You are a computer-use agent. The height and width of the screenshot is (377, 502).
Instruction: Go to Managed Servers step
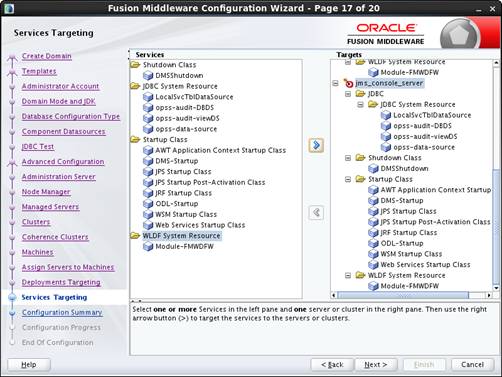50,207
